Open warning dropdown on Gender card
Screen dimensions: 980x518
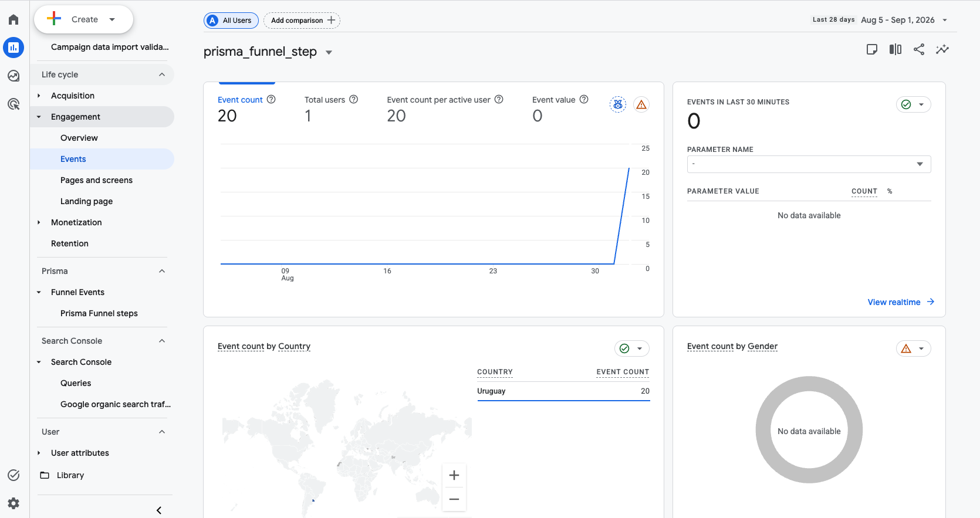coord(914,348)
